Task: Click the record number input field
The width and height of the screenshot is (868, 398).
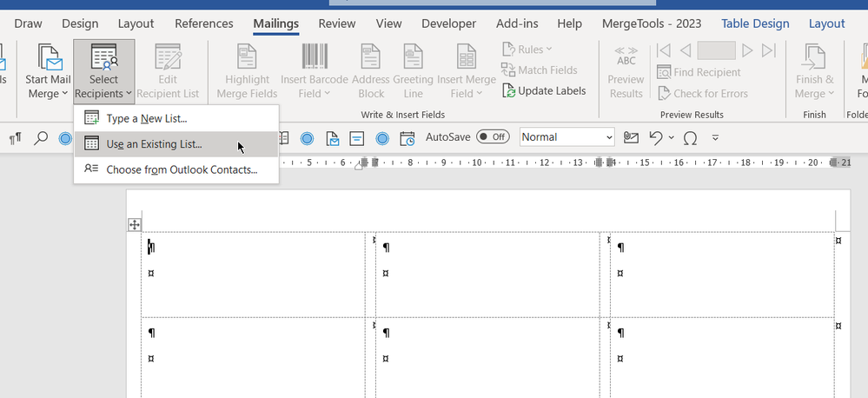Action: (716, 50)
